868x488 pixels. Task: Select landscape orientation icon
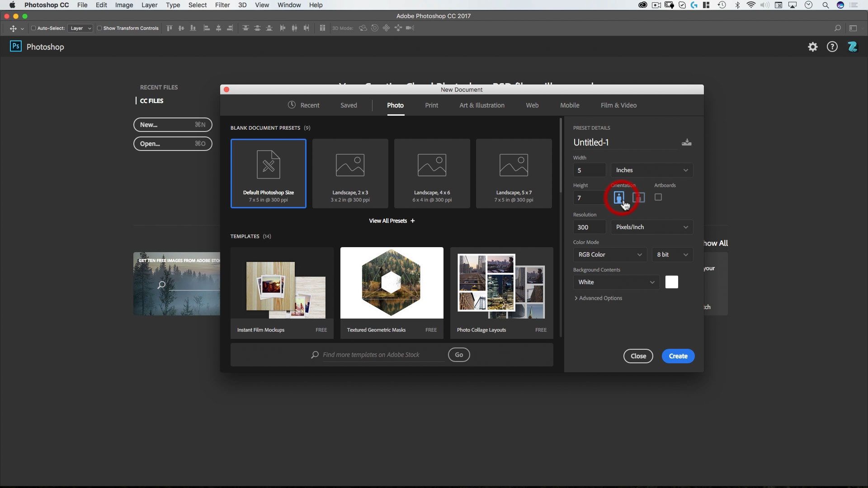(638, 197)
